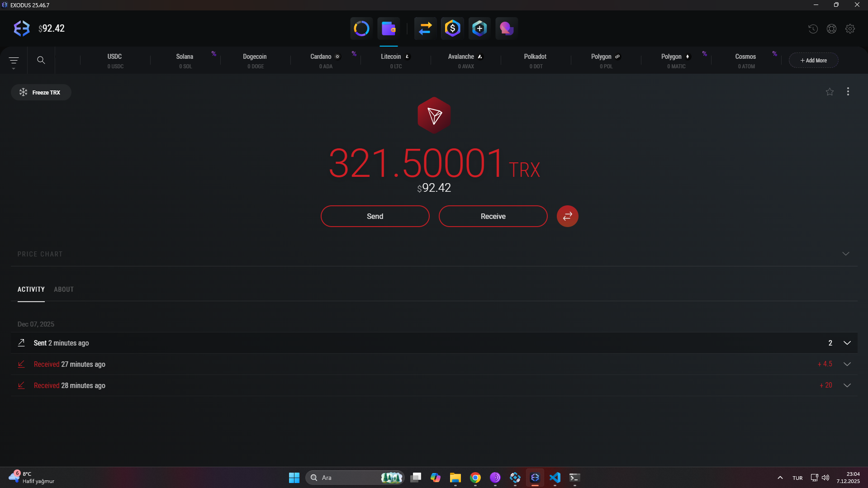Click the 321.50001 TRX balance
The height and width of the screenshot is (488, 868).
click(434, 163)
